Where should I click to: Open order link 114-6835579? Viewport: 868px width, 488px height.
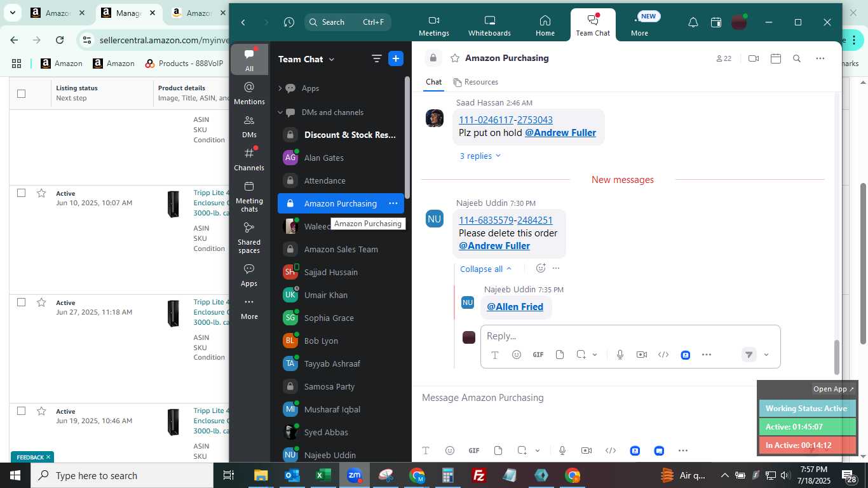(486, 220)
